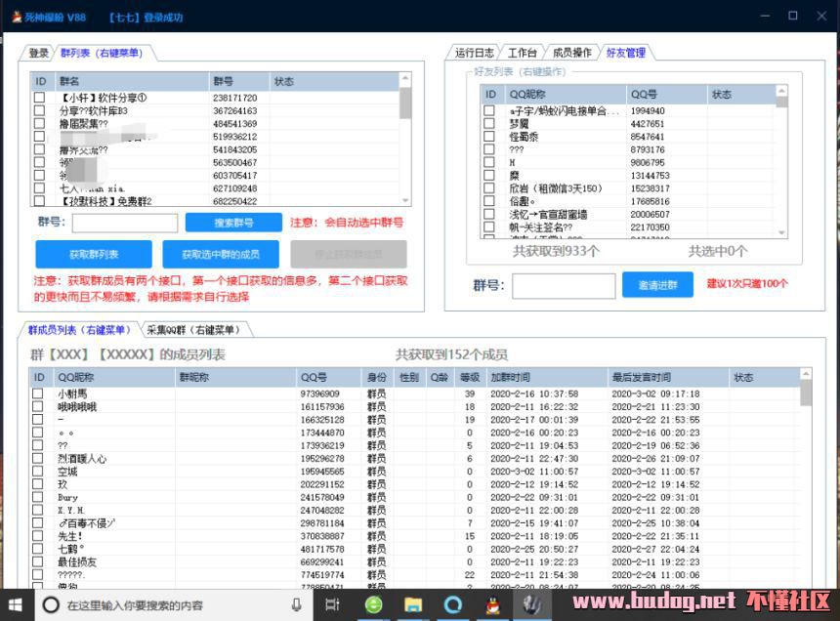Minimize the window from the title bar
Screen dimensions: 840x621
(x=765, y=16)
